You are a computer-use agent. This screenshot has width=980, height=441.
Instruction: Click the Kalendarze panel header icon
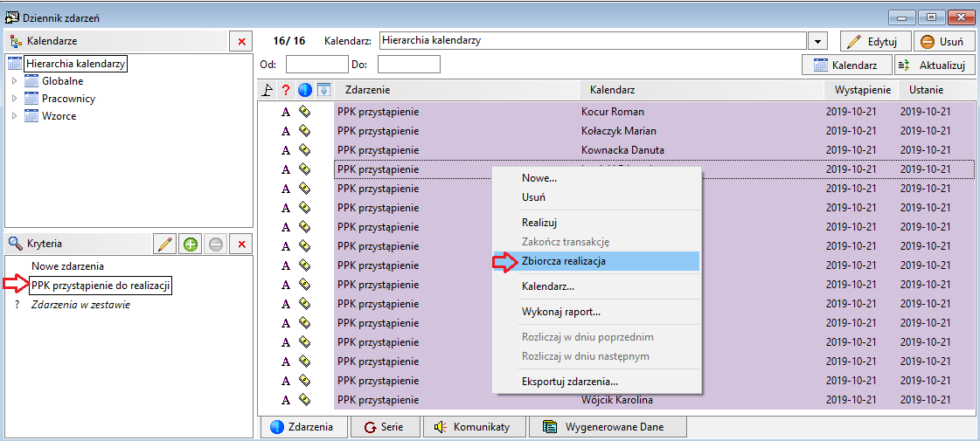(x=15, y=42)
